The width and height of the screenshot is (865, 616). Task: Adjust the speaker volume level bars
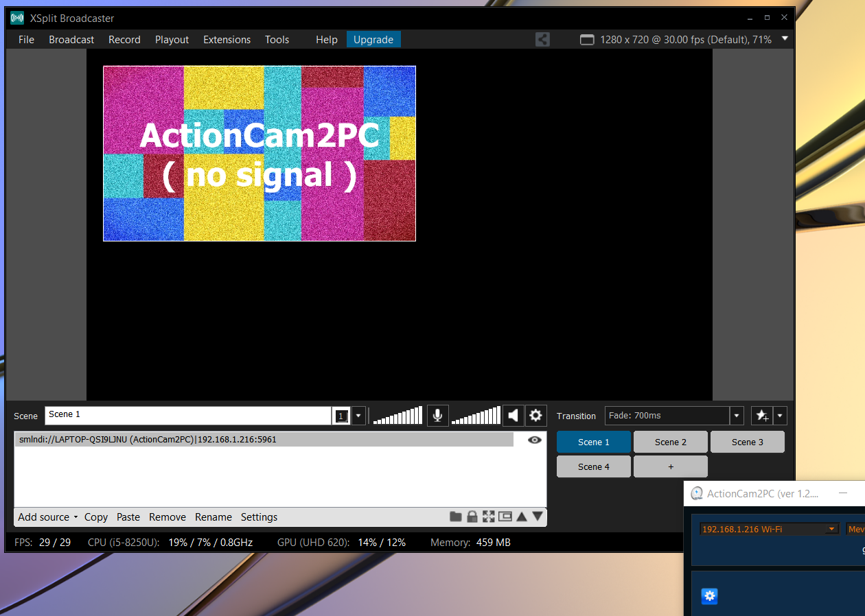coord(476,416)
